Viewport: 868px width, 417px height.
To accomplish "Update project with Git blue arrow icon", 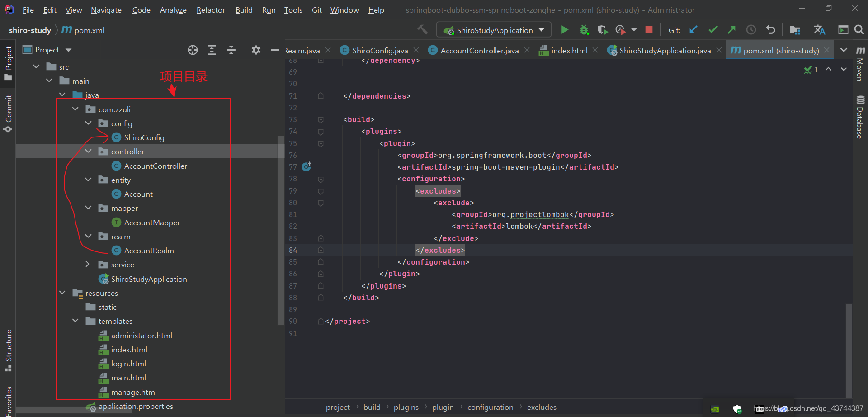I will click(693, 30).
